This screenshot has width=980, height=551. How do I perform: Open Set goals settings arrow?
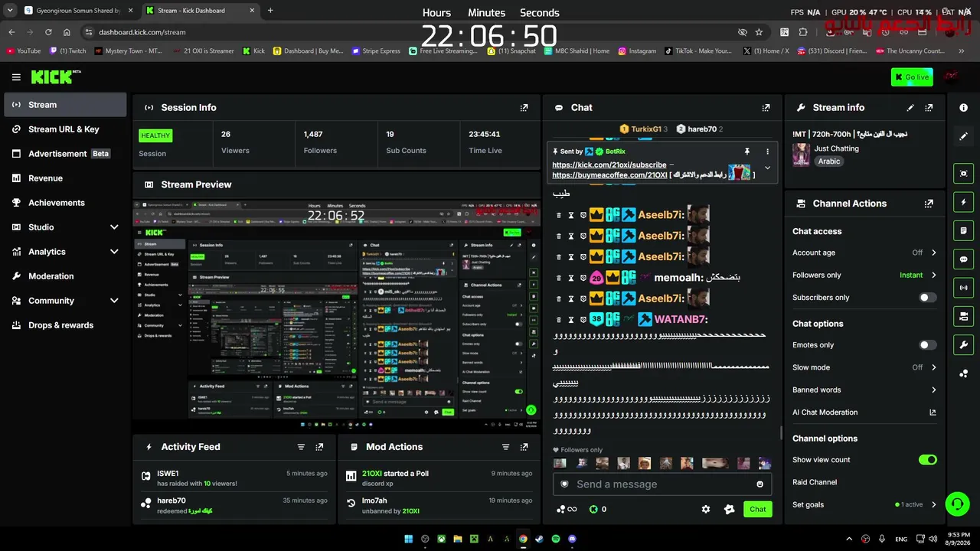(x=933, y=505)
